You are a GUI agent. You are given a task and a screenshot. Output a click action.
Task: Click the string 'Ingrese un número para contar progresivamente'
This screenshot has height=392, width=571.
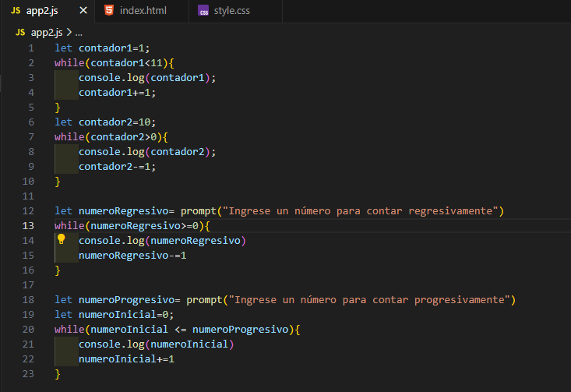(369, 300)
